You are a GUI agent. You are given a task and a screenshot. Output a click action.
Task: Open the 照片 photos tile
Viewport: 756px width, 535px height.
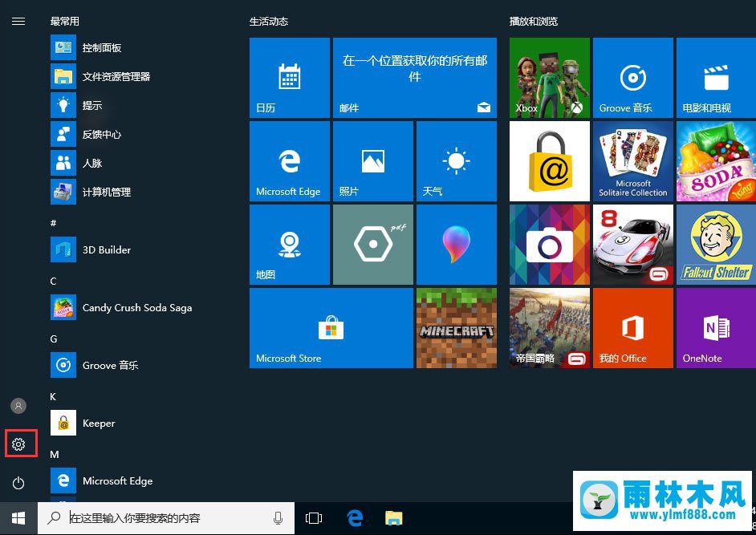(x=372, y=161)
